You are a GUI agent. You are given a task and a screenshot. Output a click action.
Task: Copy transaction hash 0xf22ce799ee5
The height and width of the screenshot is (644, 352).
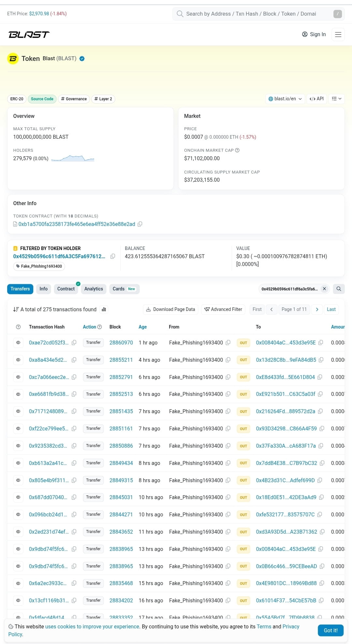pos(74,428)
